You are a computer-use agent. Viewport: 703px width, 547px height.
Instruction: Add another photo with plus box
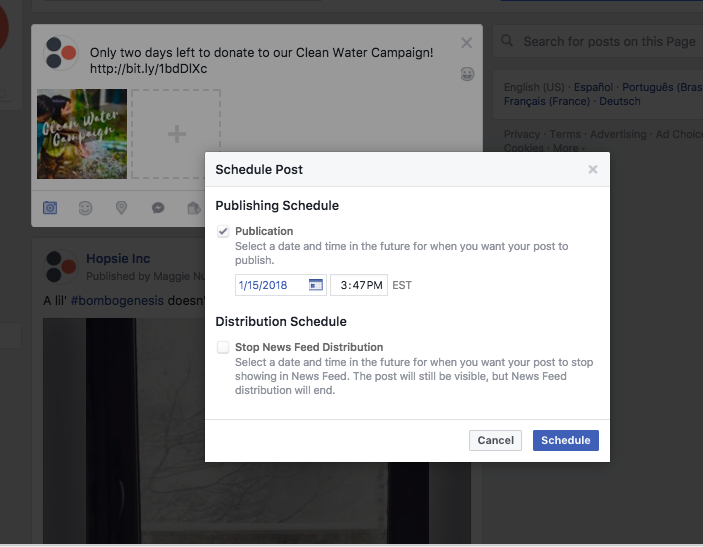176,134
